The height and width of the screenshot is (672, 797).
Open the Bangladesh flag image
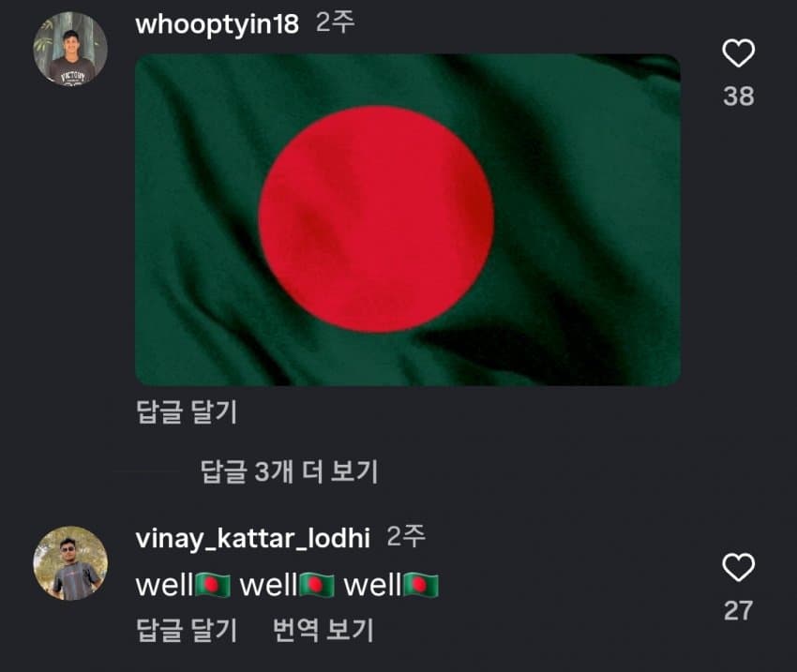tap(408, 219)
